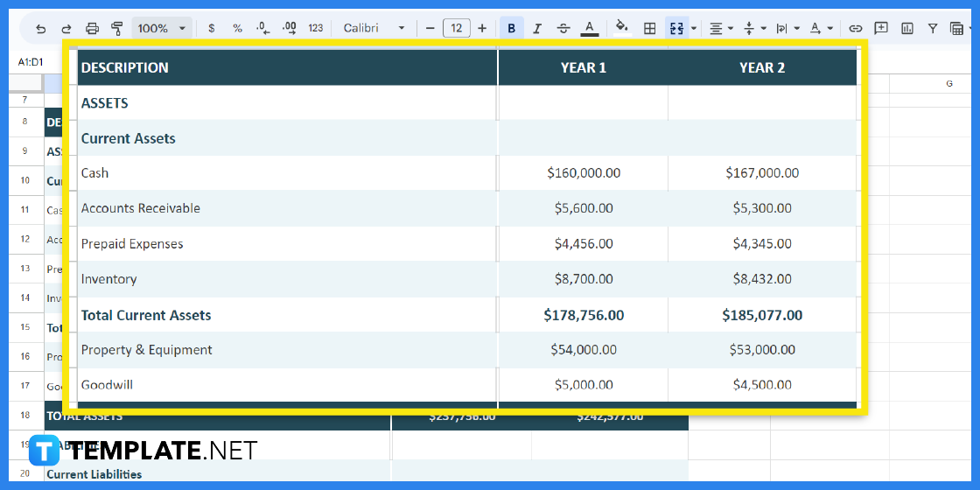Select column G header

[x=949, y=83]
